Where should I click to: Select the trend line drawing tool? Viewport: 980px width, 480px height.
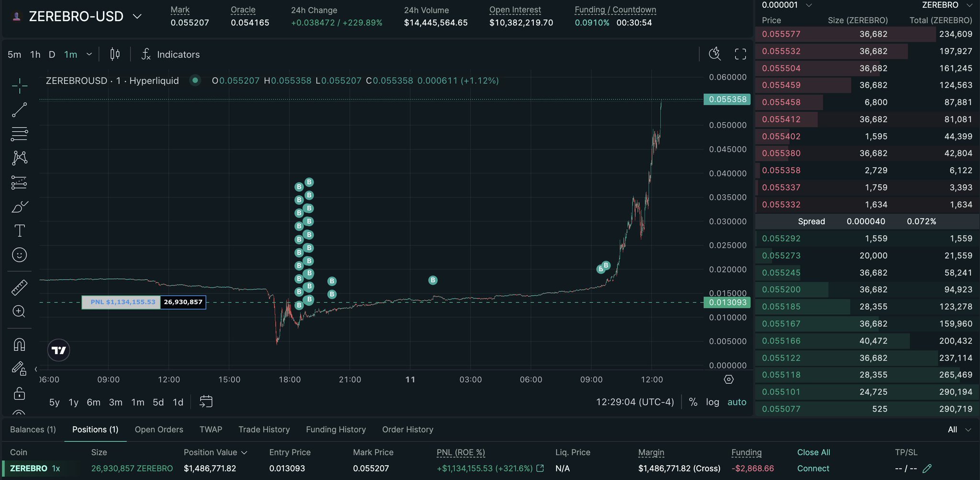point(19,110)
